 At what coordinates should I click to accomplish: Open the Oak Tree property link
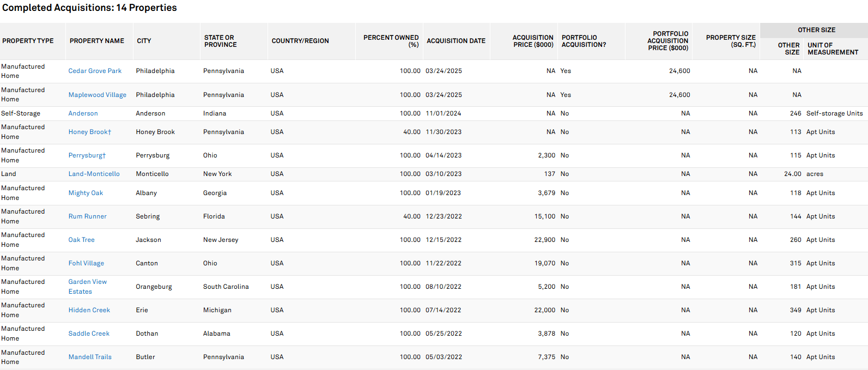coord(82,240)
